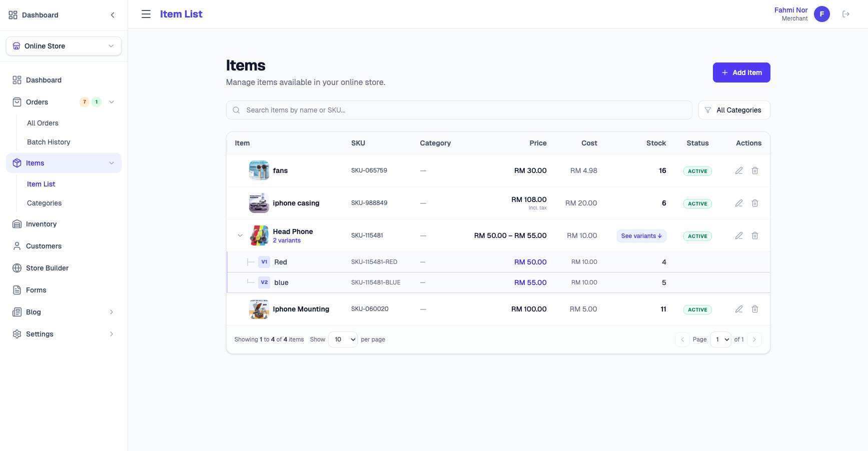This screenshot has height=451, width=868.
Task: Change items per page dropdown showing 10
Action: tap(343, 339)
